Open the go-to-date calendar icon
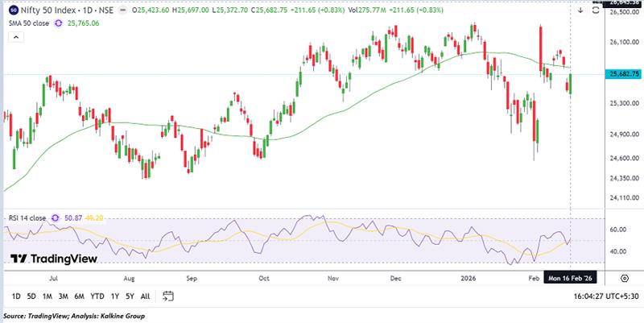Viewport: 644px width, 323px height. [168, 296]
